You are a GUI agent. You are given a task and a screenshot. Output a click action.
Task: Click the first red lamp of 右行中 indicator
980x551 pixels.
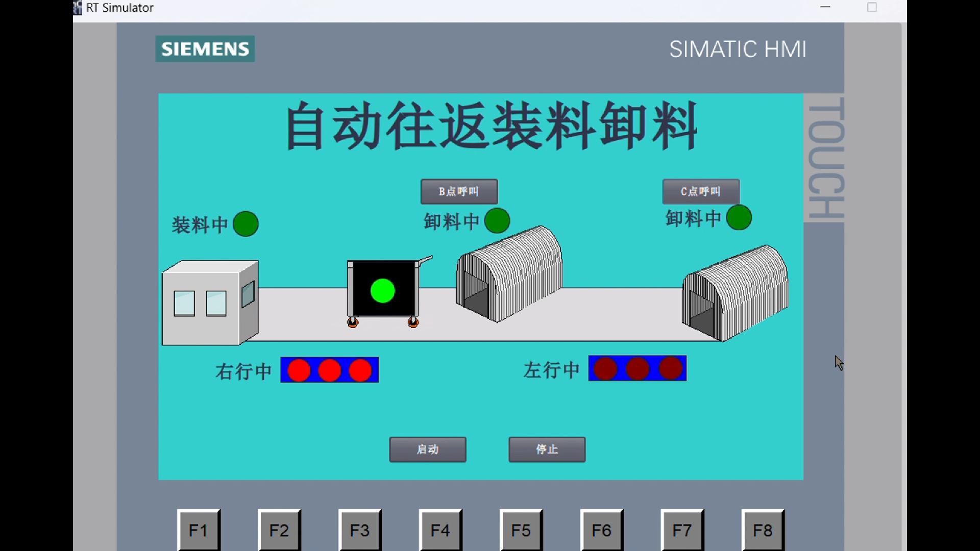tap(299, 370)
